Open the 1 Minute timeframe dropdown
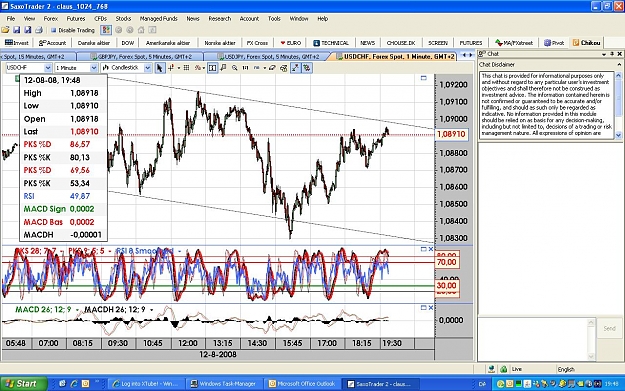This screenshot has height=391, width=625. [94, 68]
